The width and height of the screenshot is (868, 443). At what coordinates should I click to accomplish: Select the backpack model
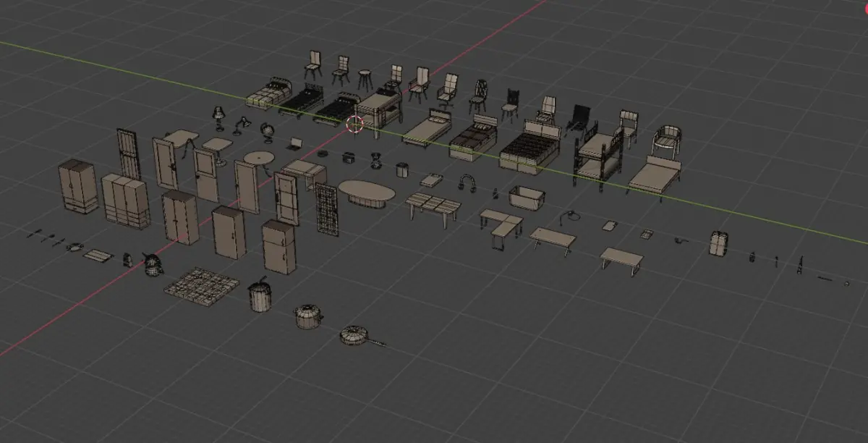[x=718, y=243]
